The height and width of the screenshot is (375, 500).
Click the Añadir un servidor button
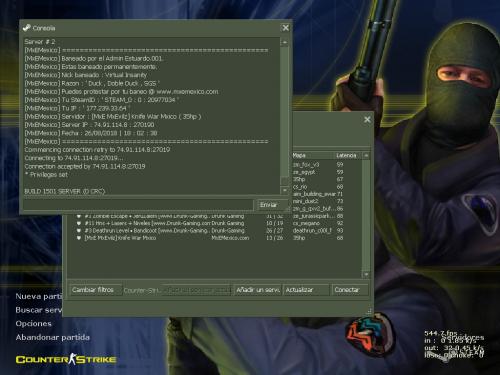pyautogui.click(x=258, y=290)
